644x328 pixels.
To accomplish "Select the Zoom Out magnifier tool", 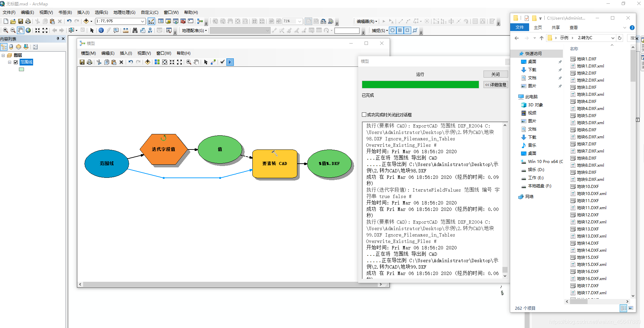I will point(13,30).
